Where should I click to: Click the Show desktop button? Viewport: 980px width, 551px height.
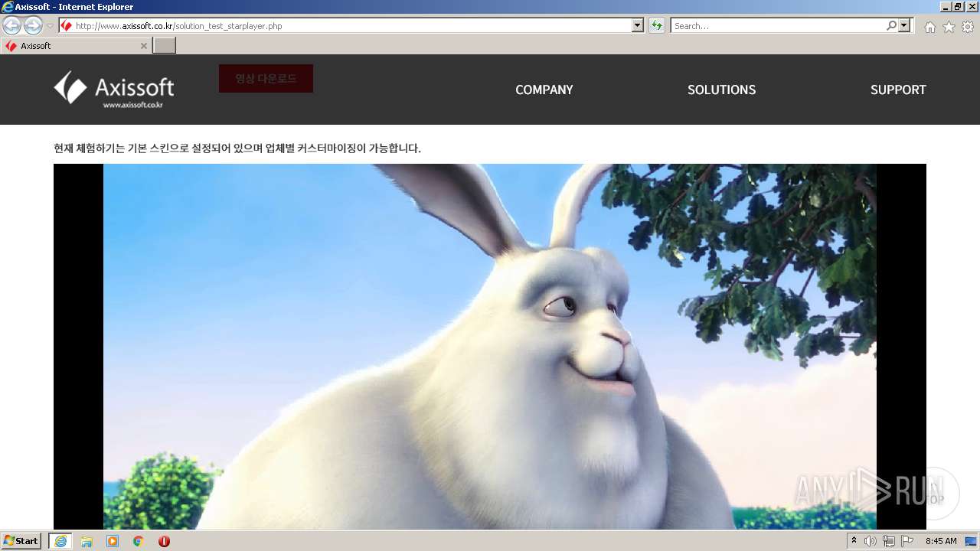[x=971, y=541]
